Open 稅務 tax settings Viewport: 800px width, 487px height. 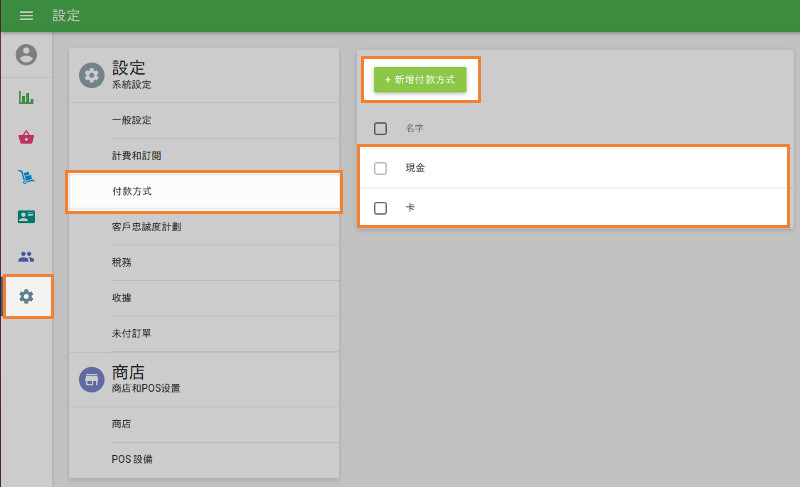(122, 262)
